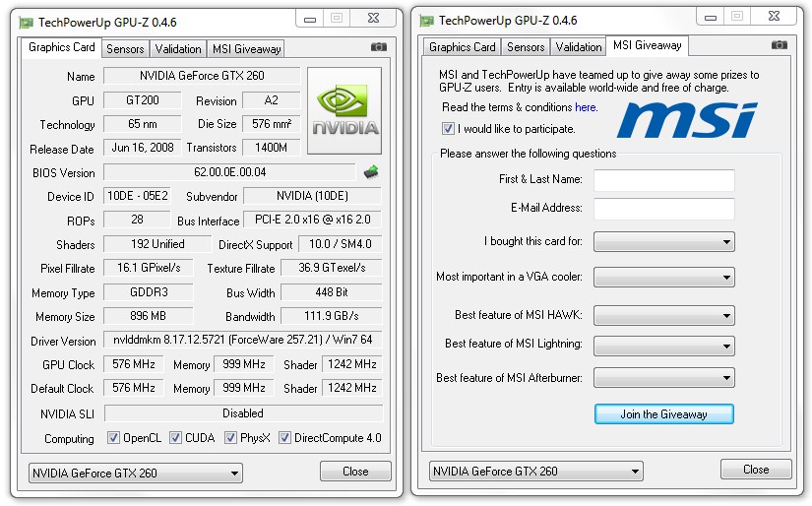812x506 pixels.
Task: Select MSI Giveaway tab in right window
Action: (x=648, y=45)
